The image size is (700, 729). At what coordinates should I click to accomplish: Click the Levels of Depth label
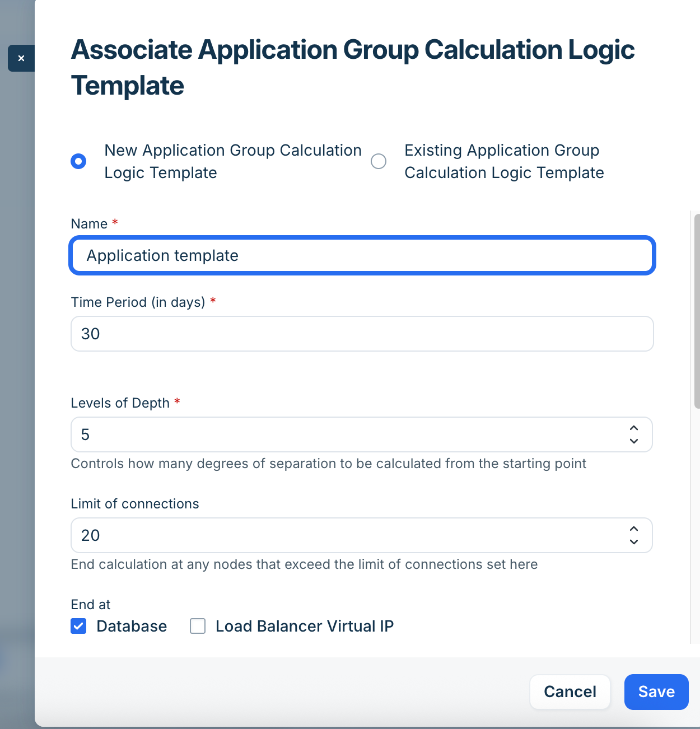click(120, 403)
